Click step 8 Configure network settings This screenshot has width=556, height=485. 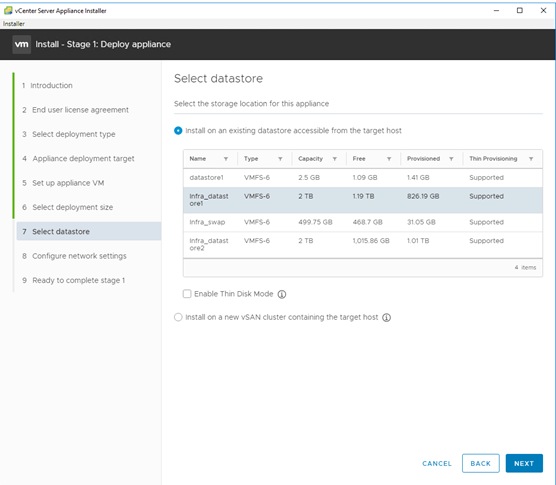(x=74, y=256)
